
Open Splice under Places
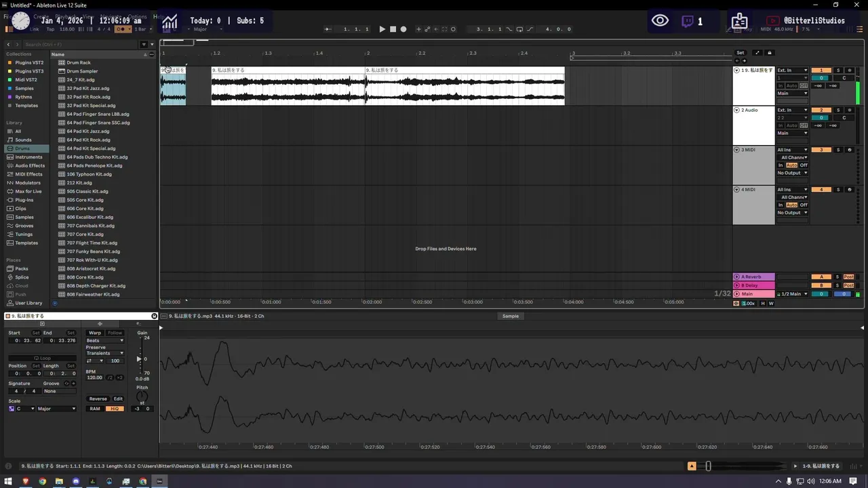click(x=22, y=277)
